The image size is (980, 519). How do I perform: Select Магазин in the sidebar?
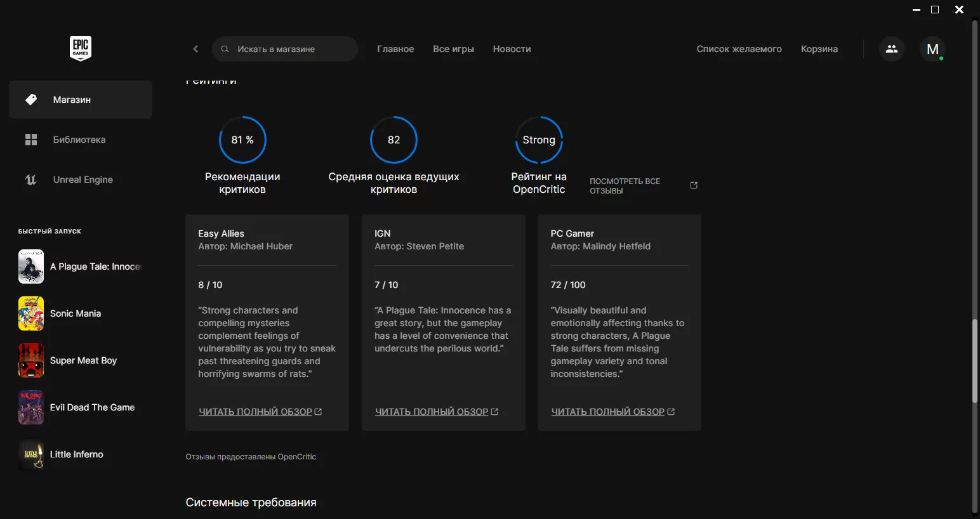81,100
